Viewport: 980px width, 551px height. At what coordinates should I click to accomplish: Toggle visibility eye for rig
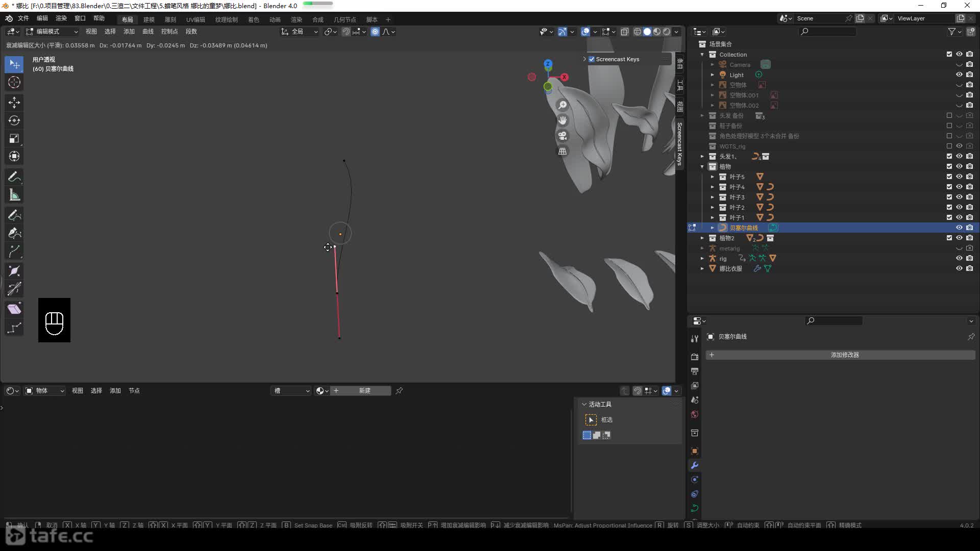959,258
